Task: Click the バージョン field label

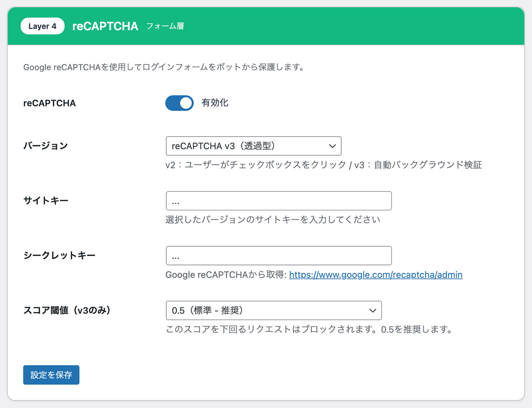Action: coord(46,146)
